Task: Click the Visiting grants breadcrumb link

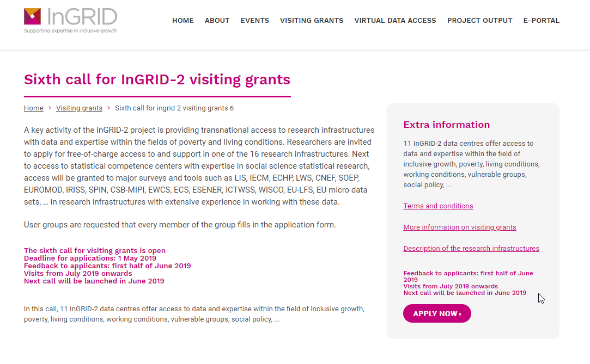Action: point(79,108)
